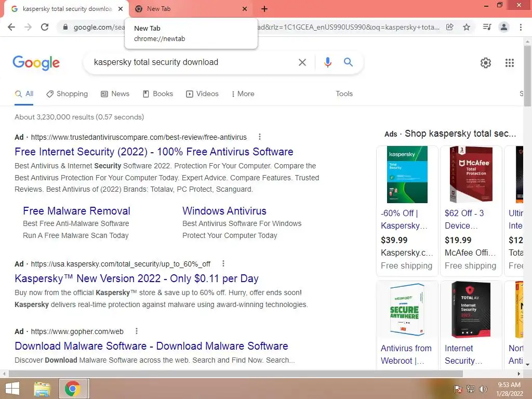
Task: Open Chrome's three-dot menu
Action: 521,27
